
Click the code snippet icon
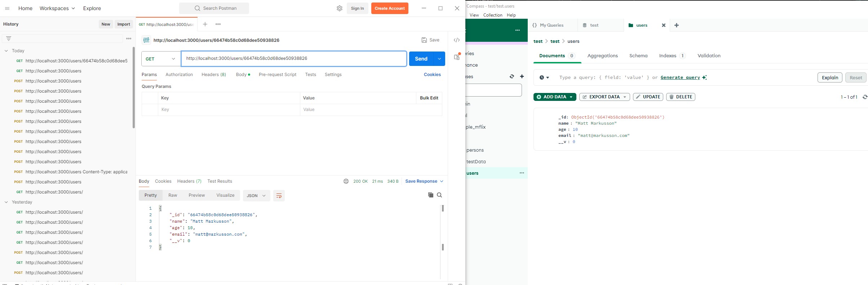(x=456, y=40)
